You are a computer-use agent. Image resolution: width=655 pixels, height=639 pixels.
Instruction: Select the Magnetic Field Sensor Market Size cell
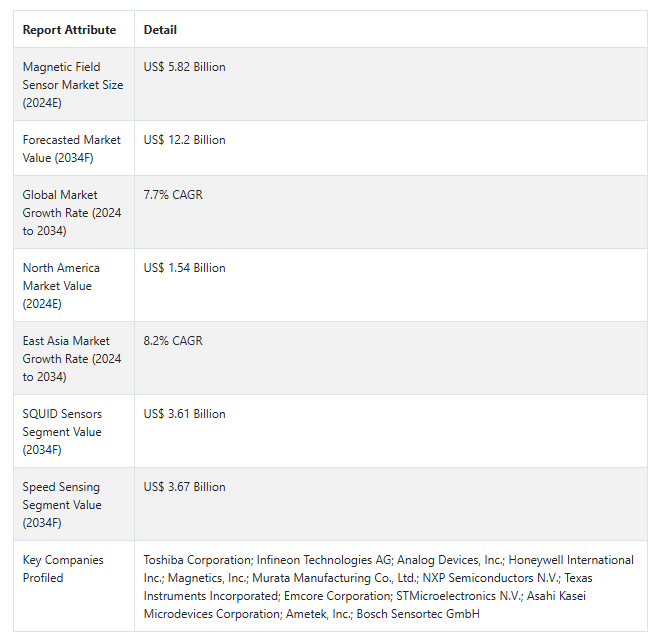[x=73, y=85]
